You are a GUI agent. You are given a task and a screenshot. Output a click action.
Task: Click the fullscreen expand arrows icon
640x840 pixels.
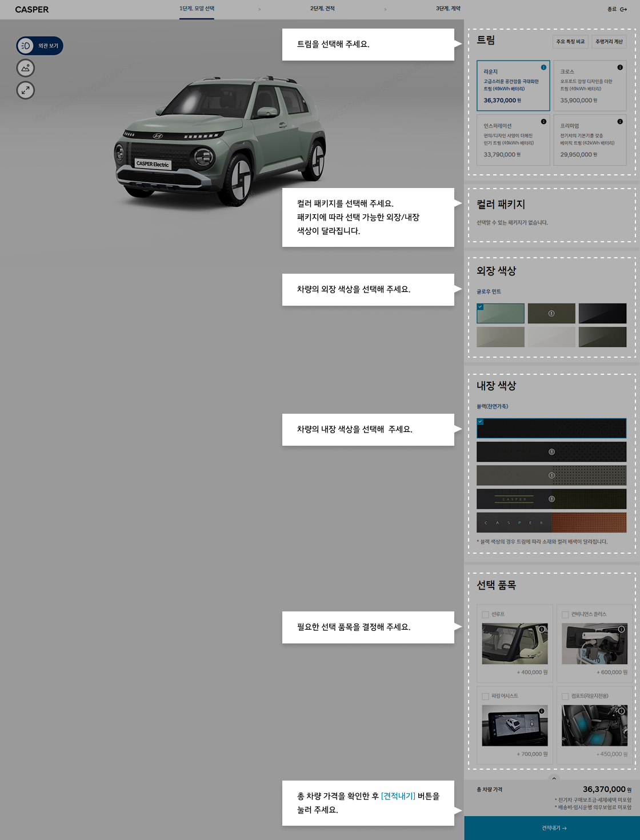(26, 90)
